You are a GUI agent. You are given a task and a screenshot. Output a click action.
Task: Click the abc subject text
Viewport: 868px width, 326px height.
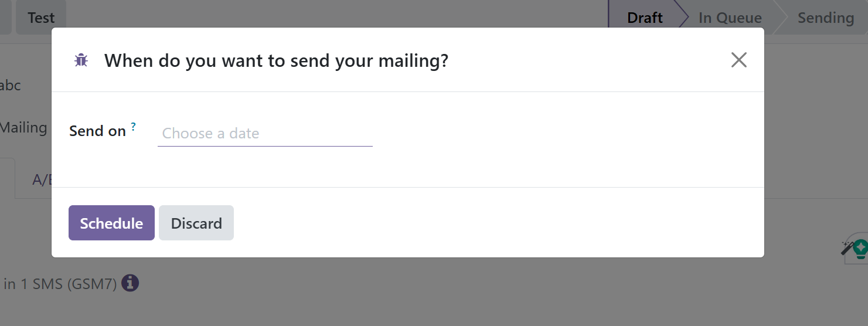coord(11,86)
